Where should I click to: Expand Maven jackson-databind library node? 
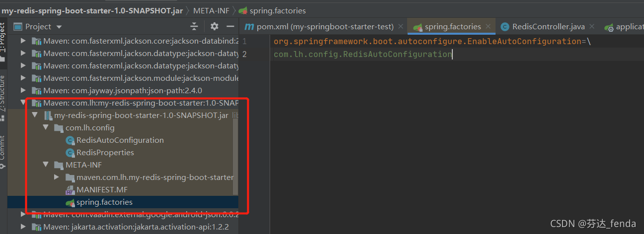pyautogui.click(x=23, y=41)
